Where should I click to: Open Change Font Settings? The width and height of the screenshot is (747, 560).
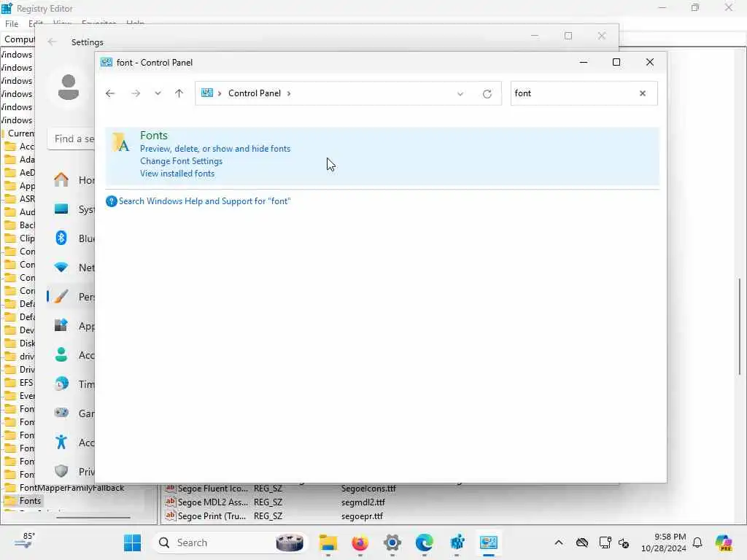pyautogui.click(x=181, y=161)
